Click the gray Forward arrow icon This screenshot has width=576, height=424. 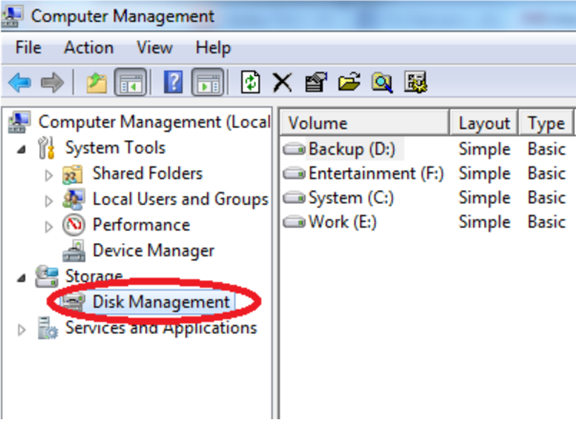coord(52,83)
